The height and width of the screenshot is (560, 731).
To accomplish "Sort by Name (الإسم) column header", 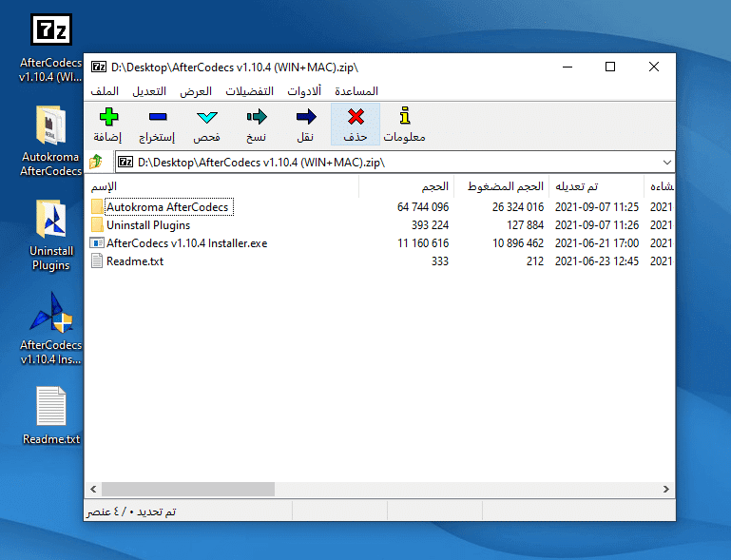I will coord(222,186).
